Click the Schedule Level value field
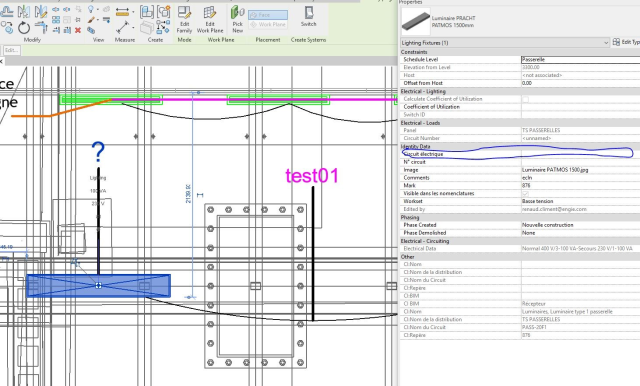Viewport: 640px width, 386px height. click(580, 60)
